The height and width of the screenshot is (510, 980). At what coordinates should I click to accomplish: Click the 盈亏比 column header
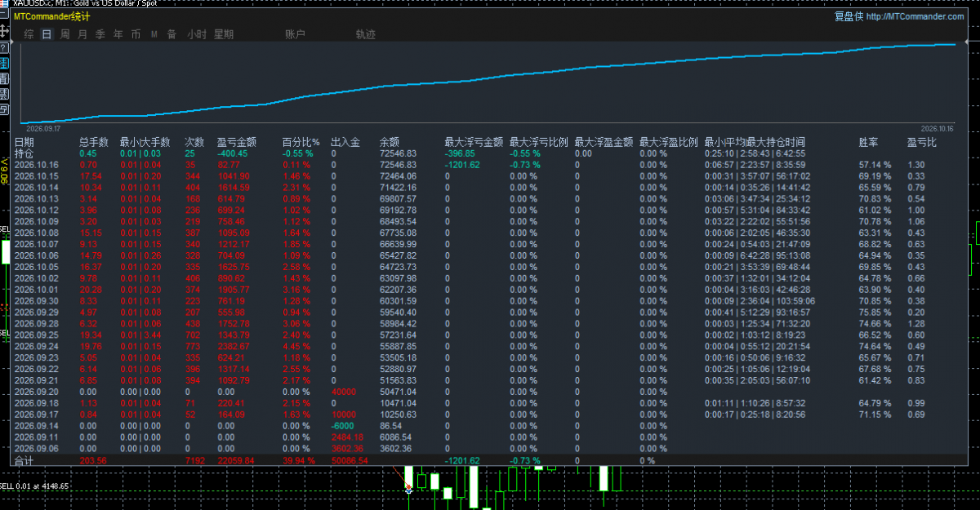[922, 142]
